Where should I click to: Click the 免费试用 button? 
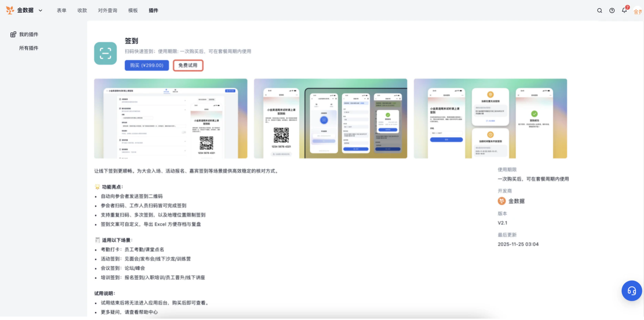(x=188, y=65)
